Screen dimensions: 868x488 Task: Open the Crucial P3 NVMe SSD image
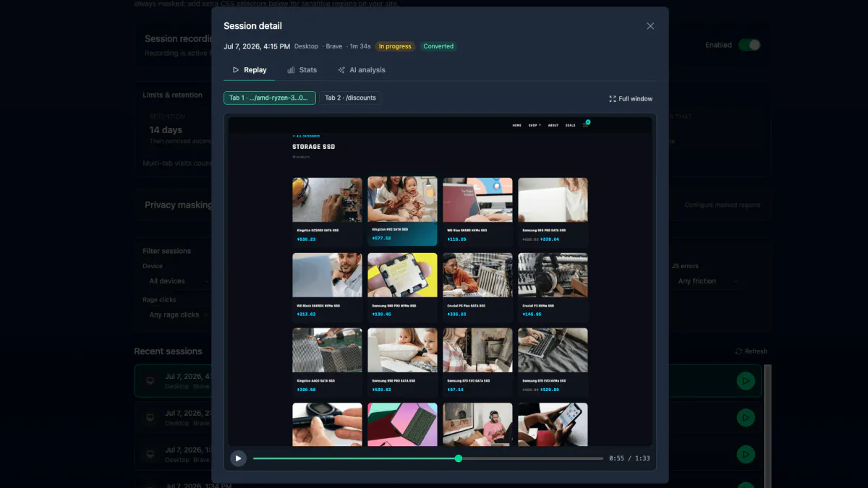coord(553,275)
